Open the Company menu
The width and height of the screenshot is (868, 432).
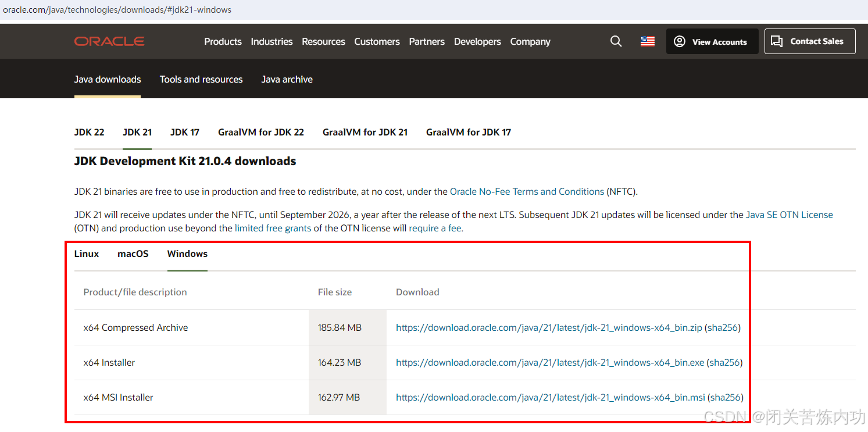[530, 41]
